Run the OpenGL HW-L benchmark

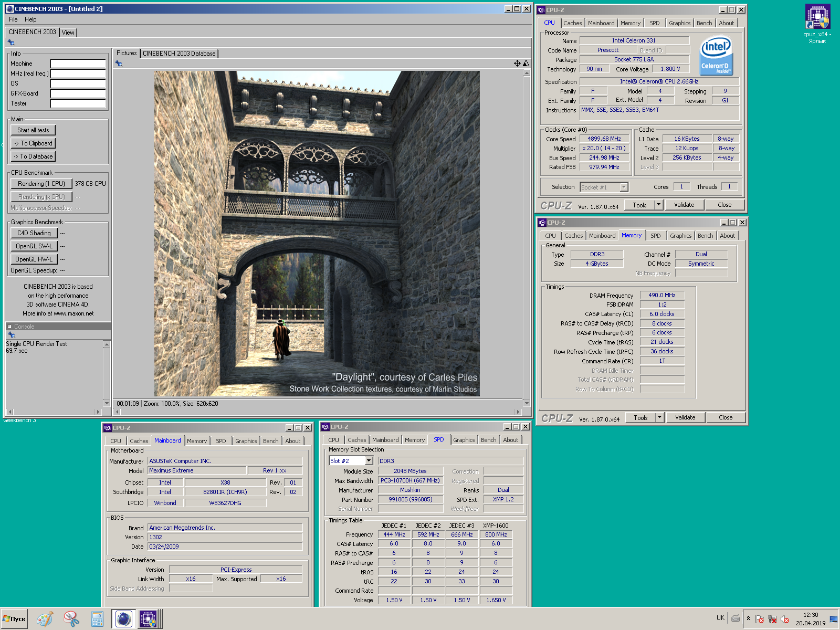(x=34, y=259)
